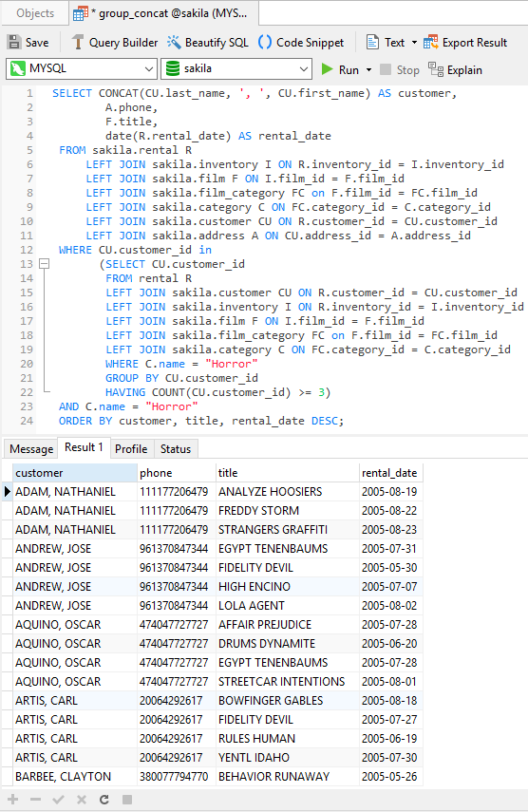The image size is (528, 812).
Task: Select the RULES HUMAN cell
Action: tap(288, 739)
